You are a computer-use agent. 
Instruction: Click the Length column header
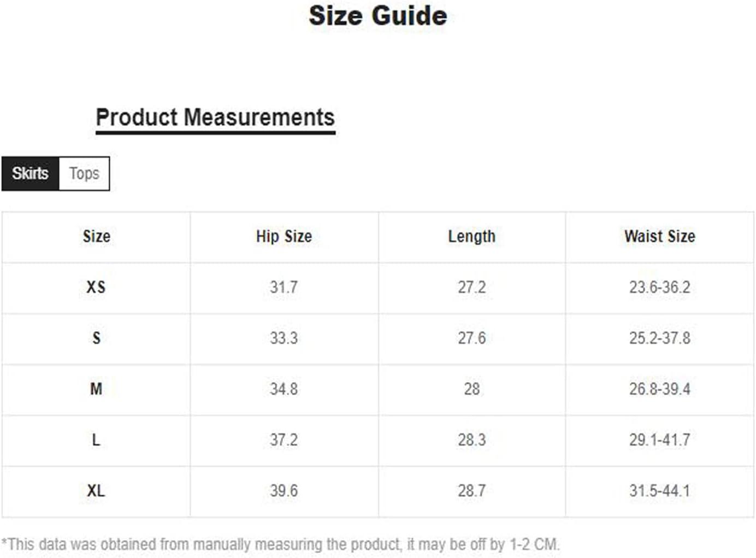tap(472, 237)
